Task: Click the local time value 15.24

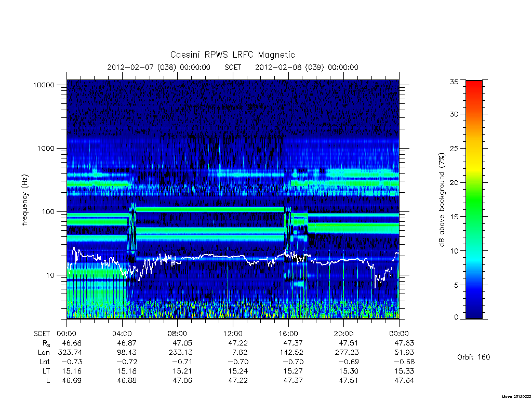Action: pyautogui.click(x=238, y=371)
